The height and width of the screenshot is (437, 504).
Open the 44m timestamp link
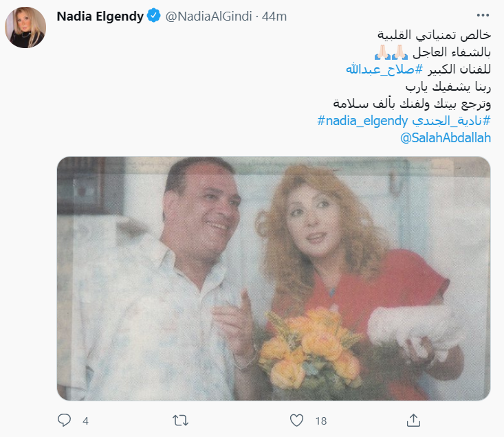274,16
